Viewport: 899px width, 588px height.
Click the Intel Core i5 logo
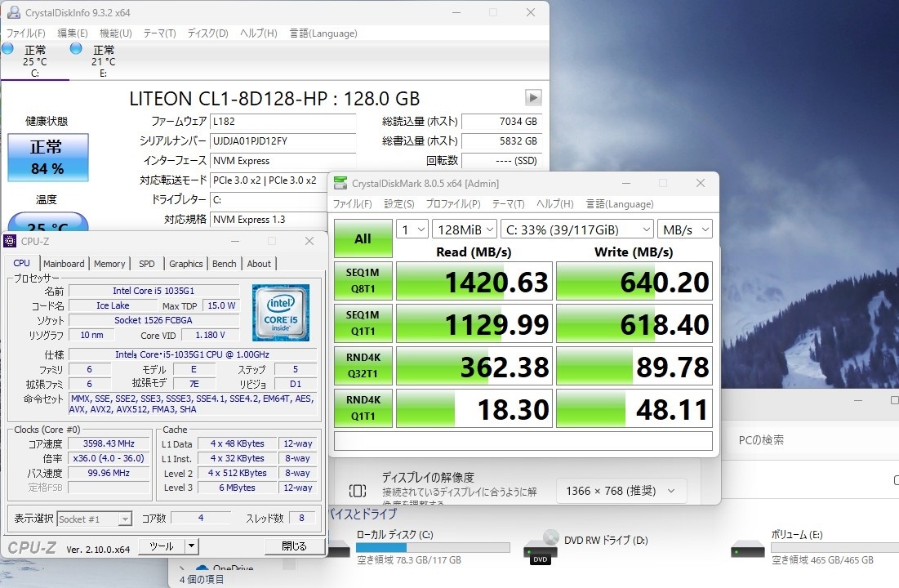click(x=281, y=313)
